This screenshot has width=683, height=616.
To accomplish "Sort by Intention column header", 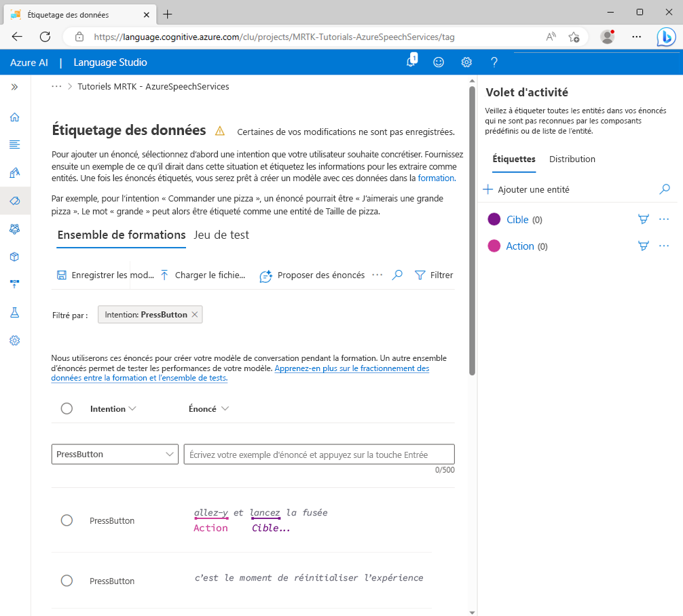I will 113,408.
